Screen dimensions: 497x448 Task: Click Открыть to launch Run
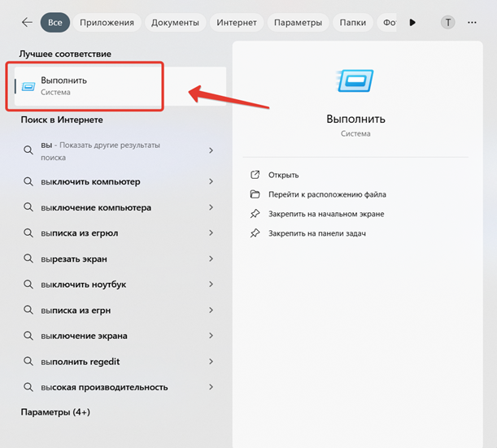[x=284, y=175]
